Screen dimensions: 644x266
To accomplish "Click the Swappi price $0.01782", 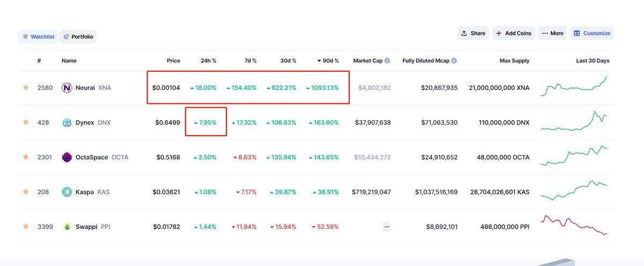I will 166,227.
